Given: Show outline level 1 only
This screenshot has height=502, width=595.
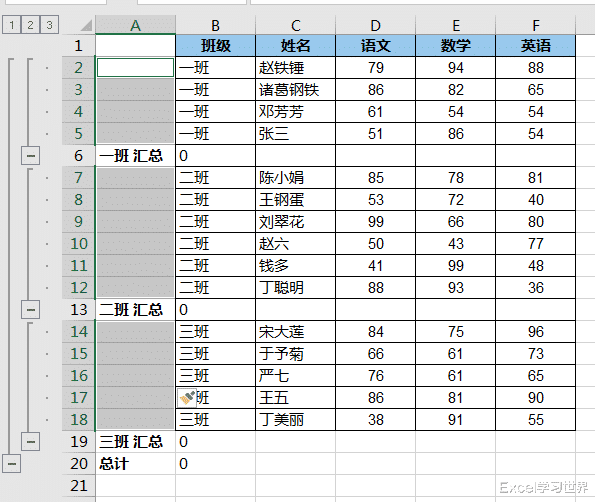Looking at the screenshot, I should (11, 25).
